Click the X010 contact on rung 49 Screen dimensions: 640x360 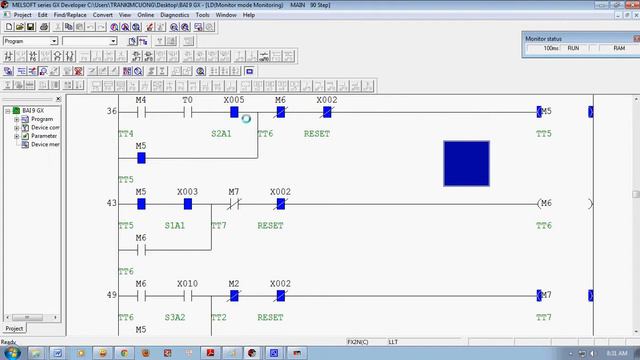[x=188, y=296]
